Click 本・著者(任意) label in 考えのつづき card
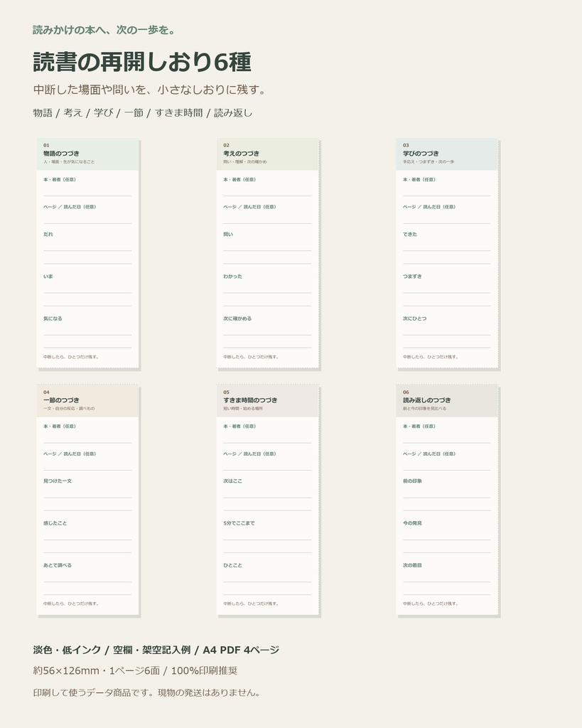The height and width of the screenshot is (728, 582). tap(239, 180)
